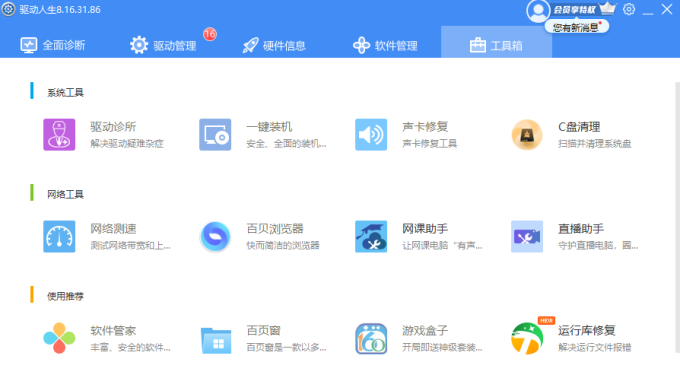Click the 驱动诊所 title text

(x=113, y=127)
